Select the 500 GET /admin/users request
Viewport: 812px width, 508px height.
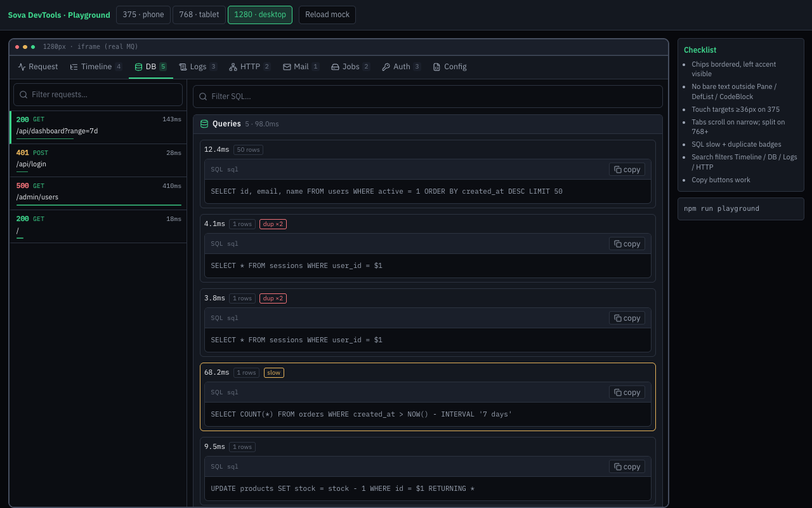point(98,194)
